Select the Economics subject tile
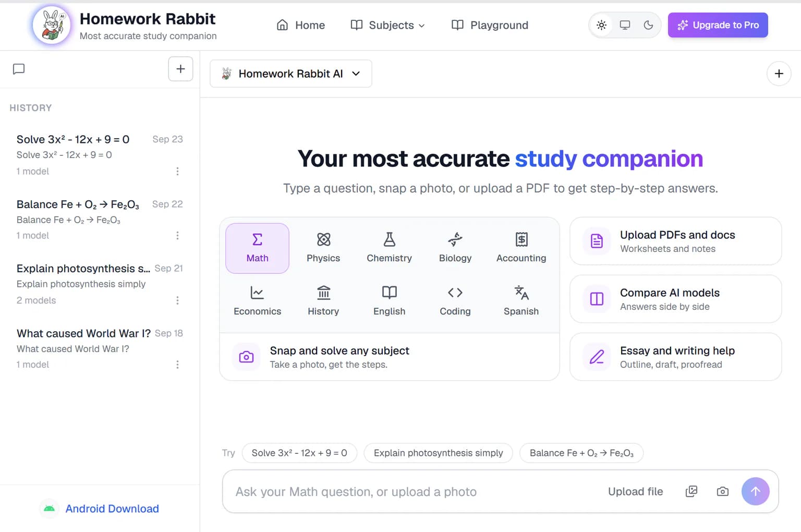The width and height of the screenshot is (801, 532). (257, 301)
